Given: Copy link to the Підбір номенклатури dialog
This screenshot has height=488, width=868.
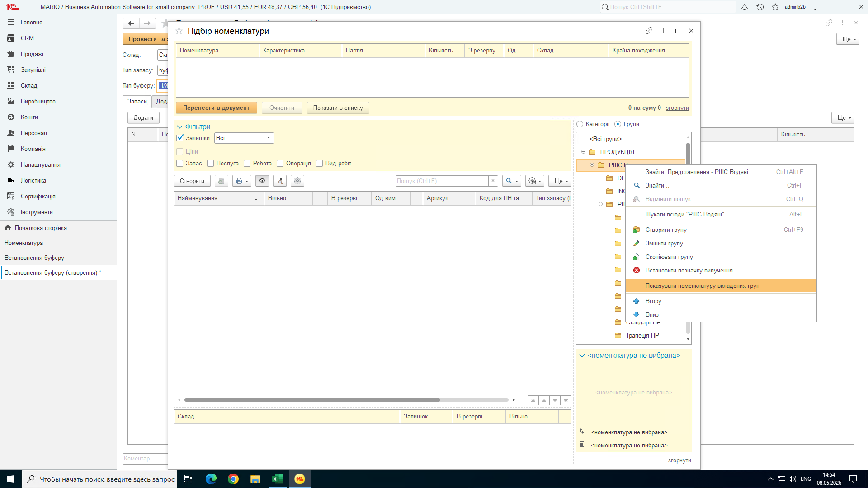Looking at the screenshot, I should pos(649,31).
